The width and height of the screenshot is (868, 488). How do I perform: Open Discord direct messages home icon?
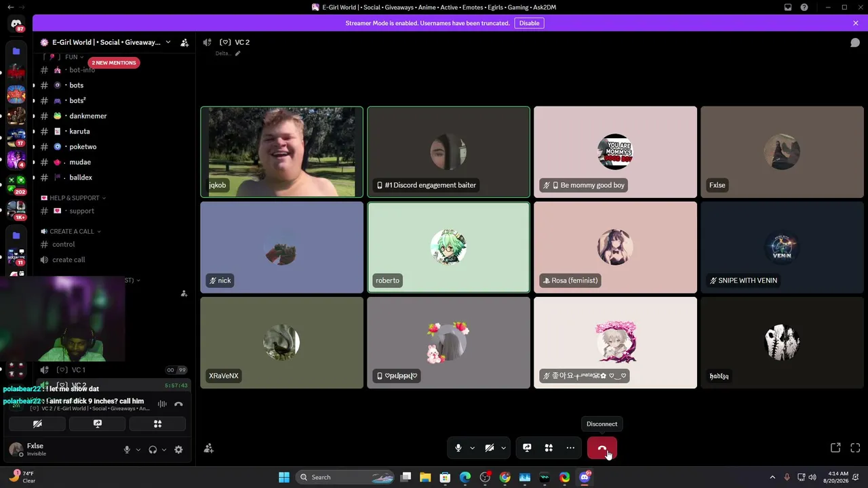(16, 24)
